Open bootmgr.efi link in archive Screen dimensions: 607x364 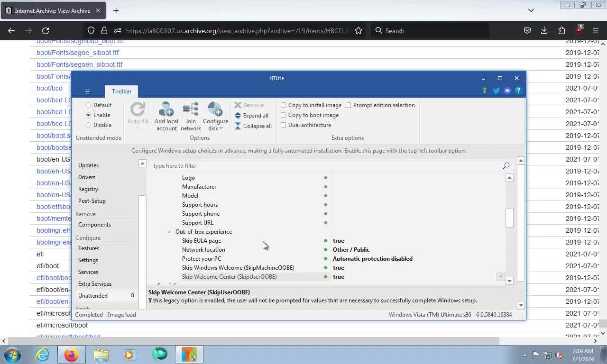(53, 230)
